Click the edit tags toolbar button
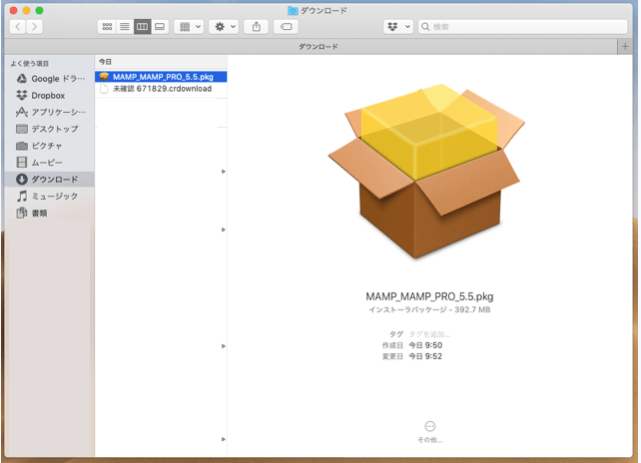 coord(286,27)
